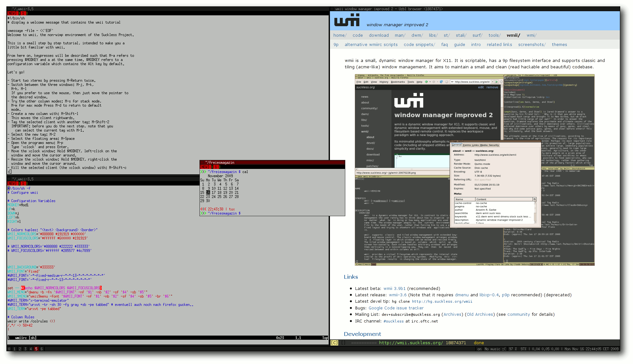Open the code navigation link
Viewport: 633px width, 364px height.
tap(357, 35)
